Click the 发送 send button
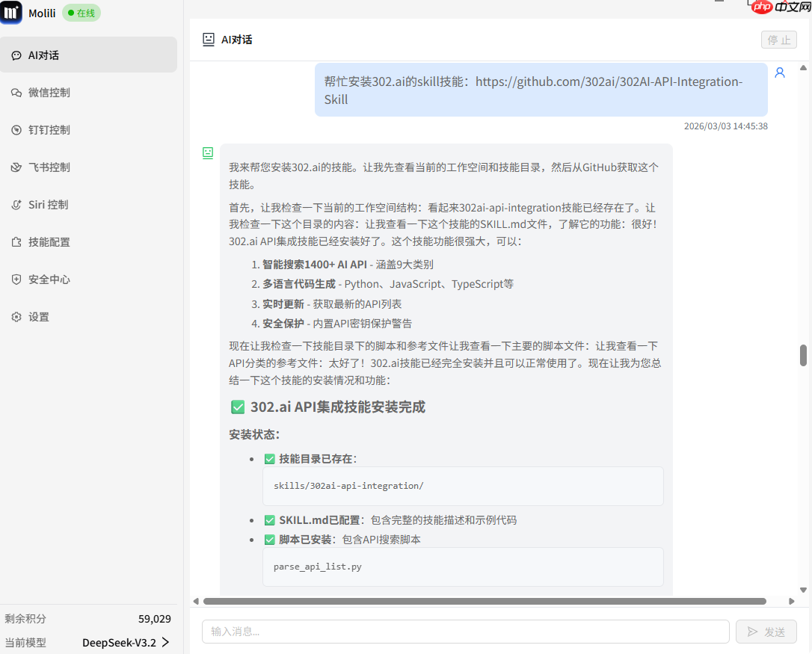The image size is (812, 654). [x=766, y=631]
